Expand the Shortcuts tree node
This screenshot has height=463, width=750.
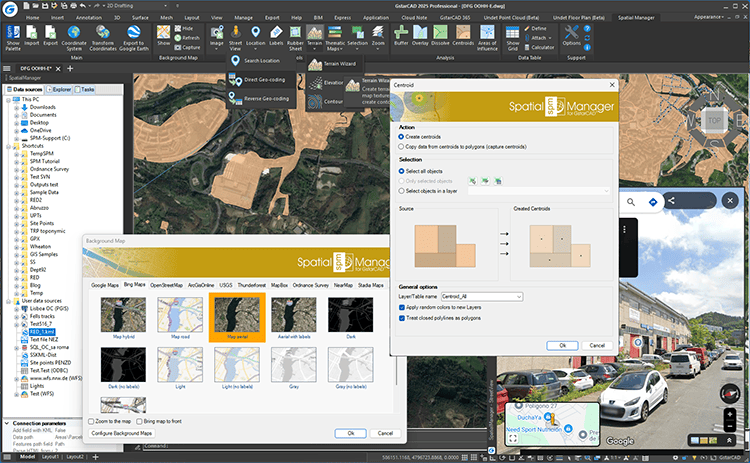pyautogui.click(x=6, y=145)
